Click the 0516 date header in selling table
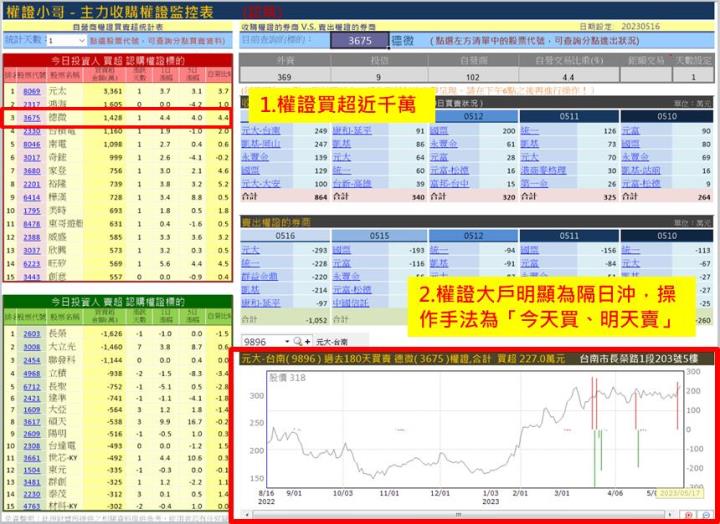Viewport: 720px width, 524px height. (x=285, y=236)
